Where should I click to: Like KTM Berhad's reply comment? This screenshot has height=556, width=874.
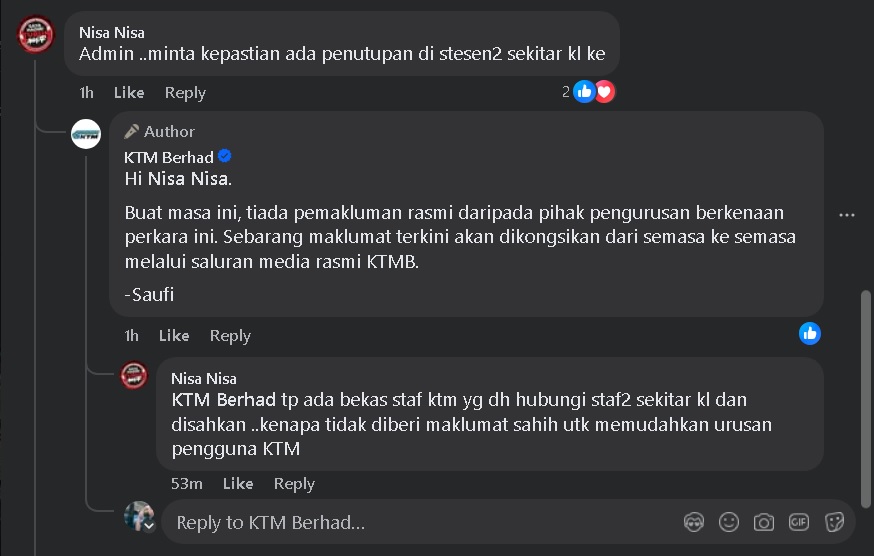coord(174,336)
